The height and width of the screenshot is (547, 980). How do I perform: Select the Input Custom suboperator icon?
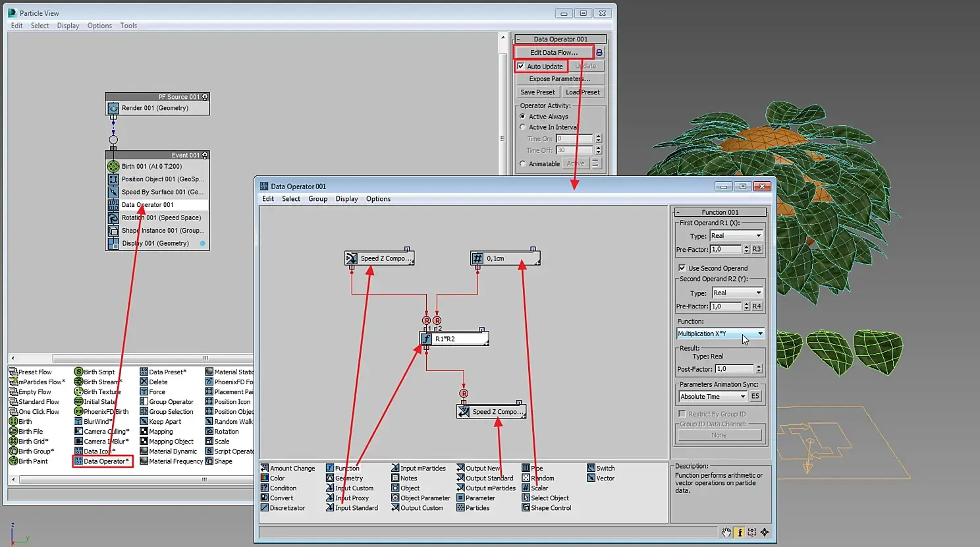[330, 488]
